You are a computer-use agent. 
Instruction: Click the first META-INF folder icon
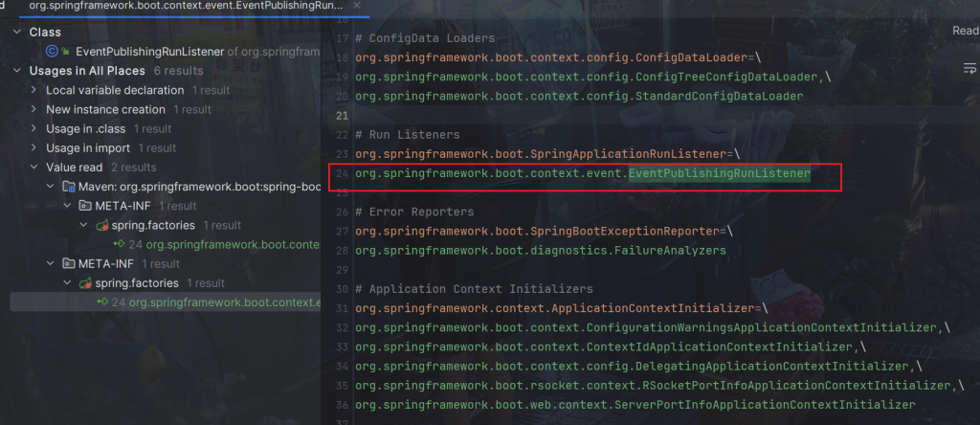point(85,206)
